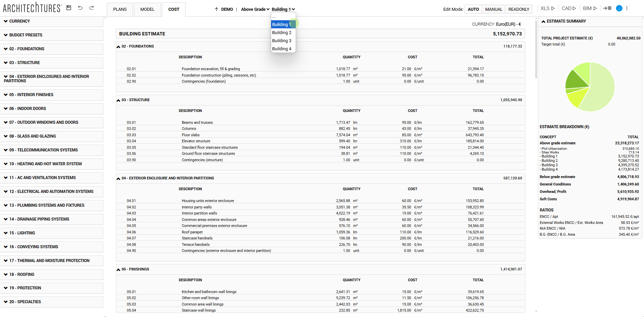Save the project using the disk icon
The width and height of the screenshot is (644, 317).
tap(69, 7)
